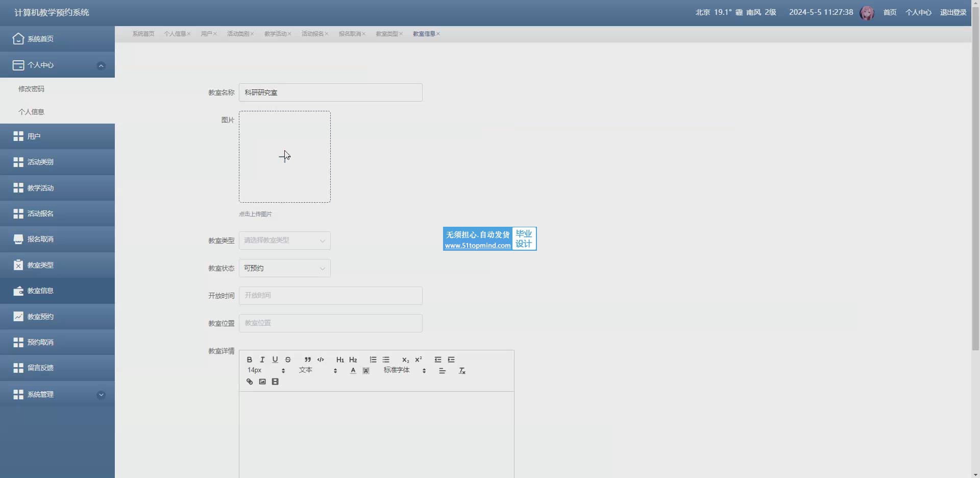Image resolution: width=980 pixels, height=478 pixels.
Task: Open the 教室状态 dropdown showing 可预约
Action: coord(285,268)
